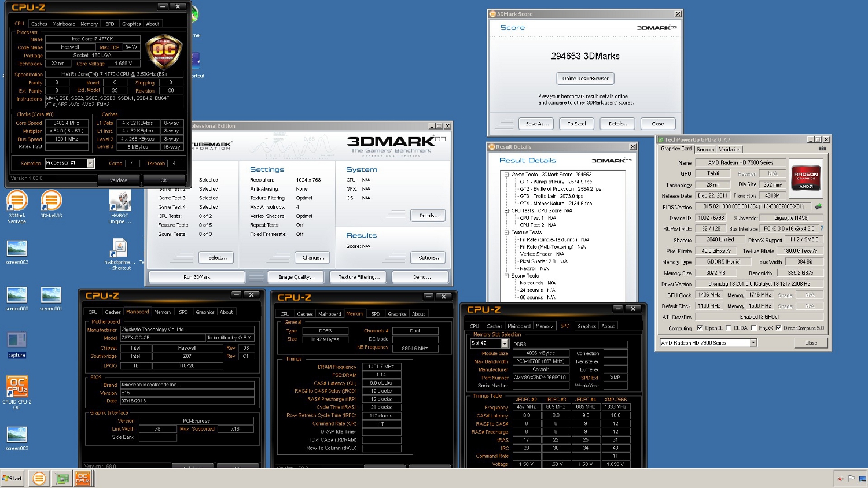Screen dimensions: 868x488
Task: Click the 3DMark Score title bar icon
Action: pyautogui.click(x=493, y=14)
